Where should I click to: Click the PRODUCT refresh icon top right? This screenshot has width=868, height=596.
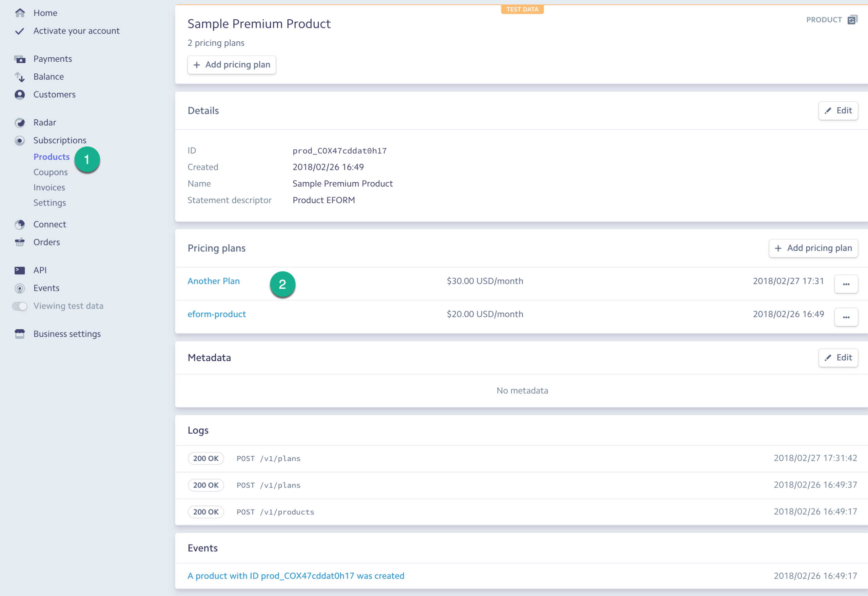coord(852,20)
